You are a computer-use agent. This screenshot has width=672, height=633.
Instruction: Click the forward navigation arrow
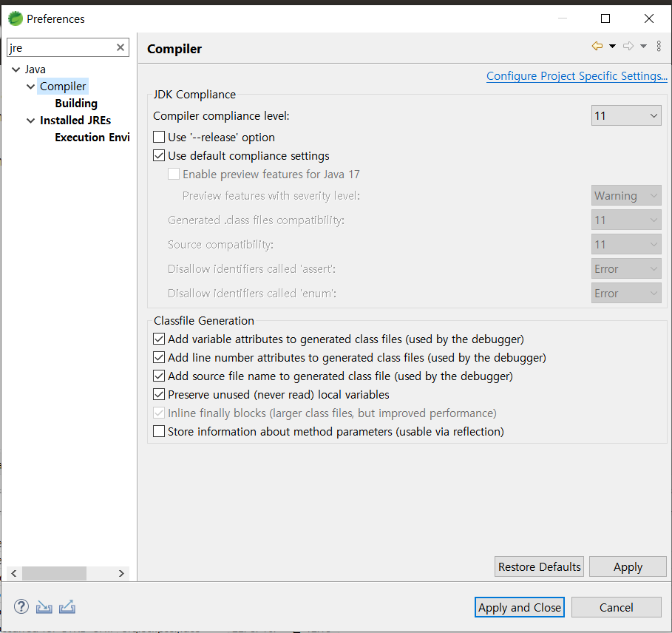(628, 46)
